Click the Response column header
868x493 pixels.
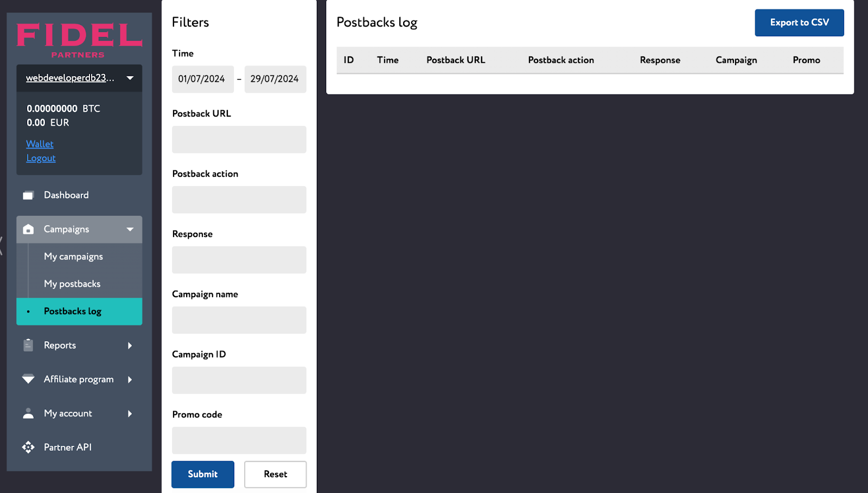pos(660,60)
